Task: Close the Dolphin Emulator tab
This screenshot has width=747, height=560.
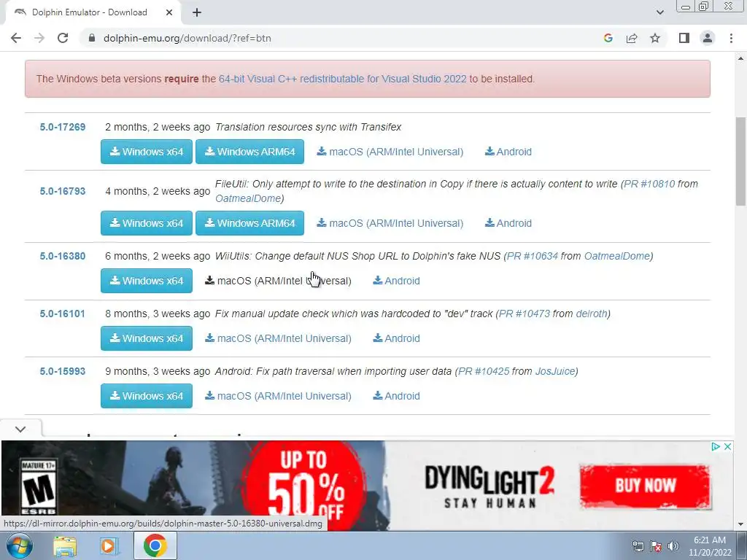Action: (169, 12)
